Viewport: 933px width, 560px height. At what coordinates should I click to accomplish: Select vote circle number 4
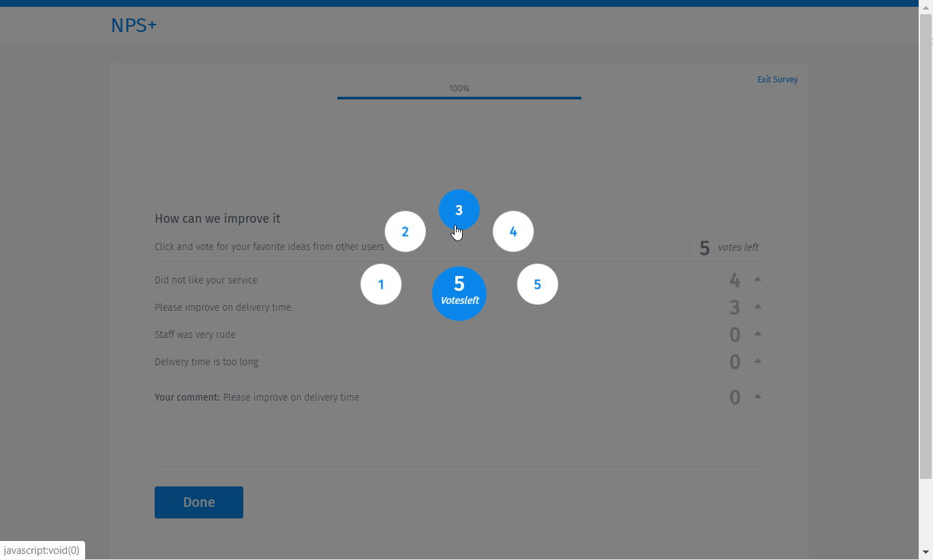[513, 232]
